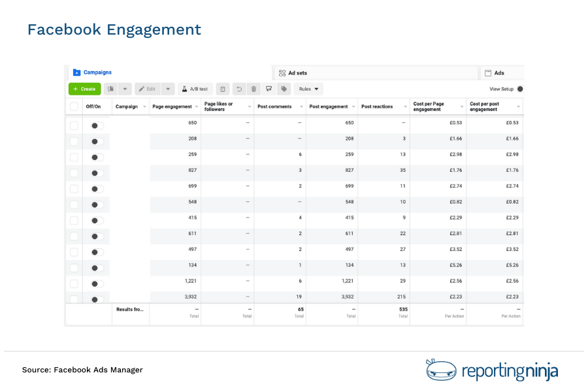588x392 pixels.
Task: Delete selection with the trash icon
Action: pos(253,89)
